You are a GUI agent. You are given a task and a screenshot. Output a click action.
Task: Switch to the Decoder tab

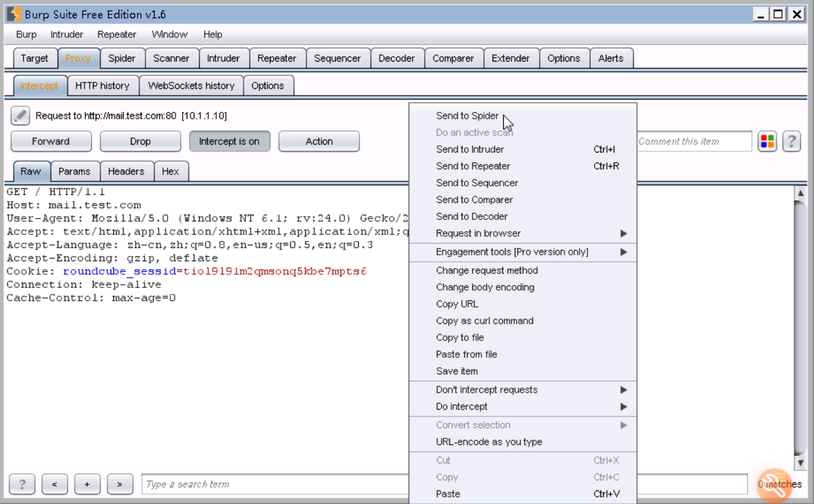[397, 58]
